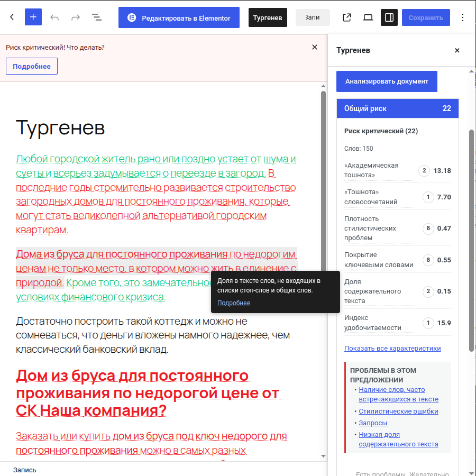
Task: Click score badge 2 for Академическая тошнота
Action: (424, 171)
